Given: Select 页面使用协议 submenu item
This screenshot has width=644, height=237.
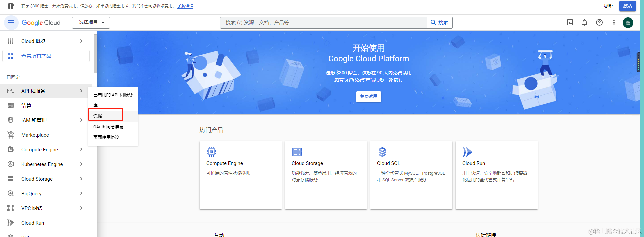Looking at the screenshot, I should pyautogui.click(x=113, y=137).
